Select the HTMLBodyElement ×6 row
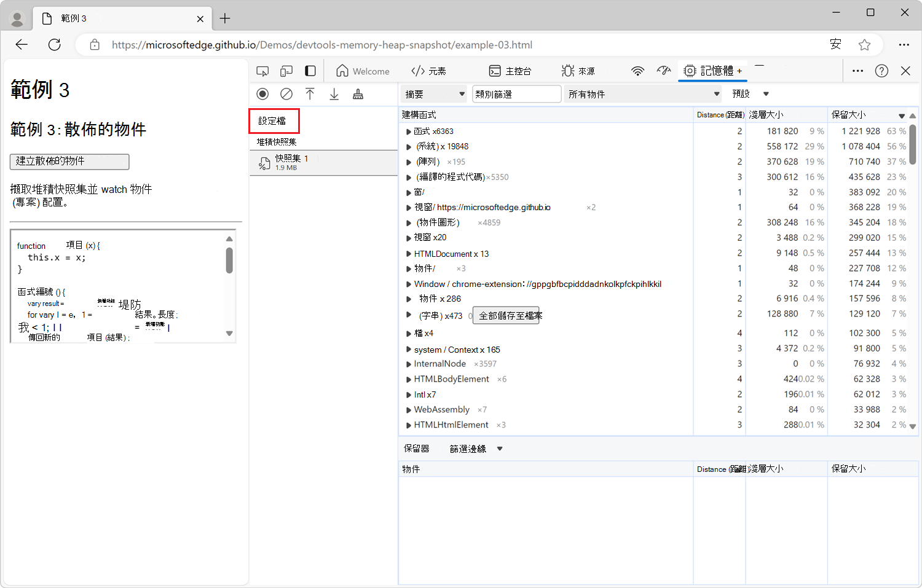Viewport: 922px width, 588px height. pyautogui.click(x=653, y=379)
